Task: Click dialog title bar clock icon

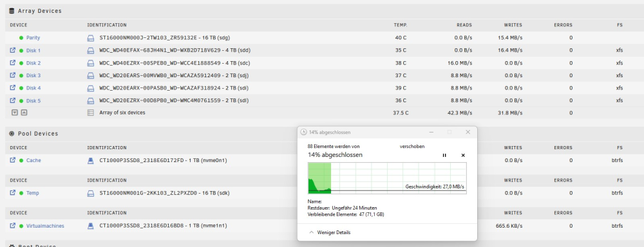Action: click(x=303, y=132)
